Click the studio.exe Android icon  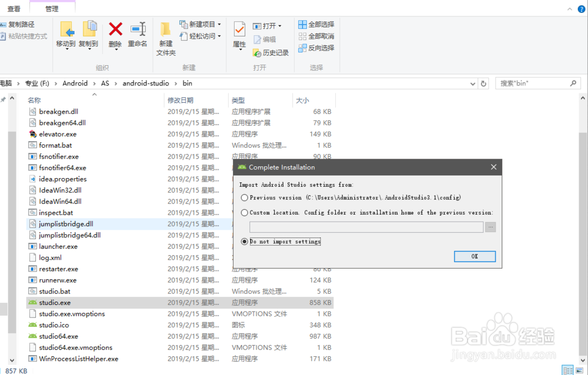click(32, 303)
